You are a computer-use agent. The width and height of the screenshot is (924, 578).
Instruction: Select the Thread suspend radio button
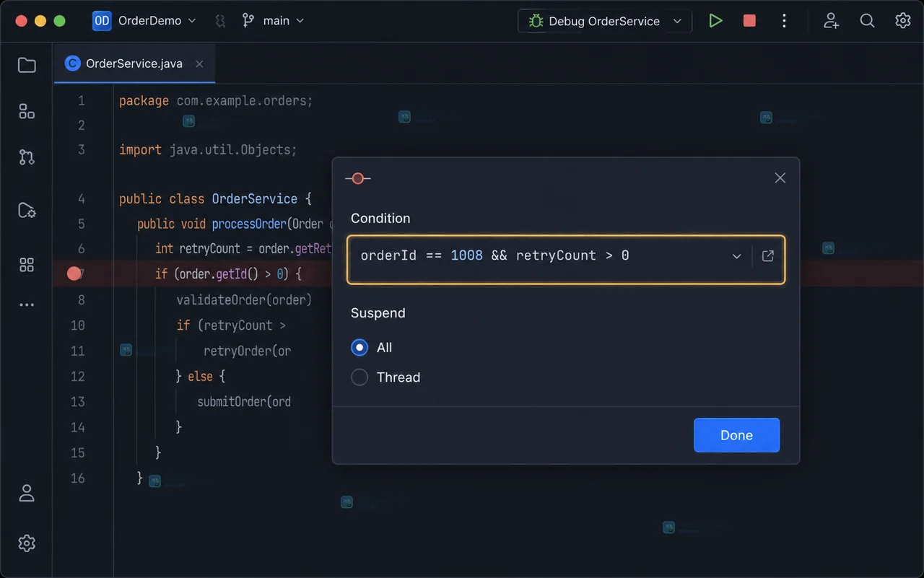(359, 377)
